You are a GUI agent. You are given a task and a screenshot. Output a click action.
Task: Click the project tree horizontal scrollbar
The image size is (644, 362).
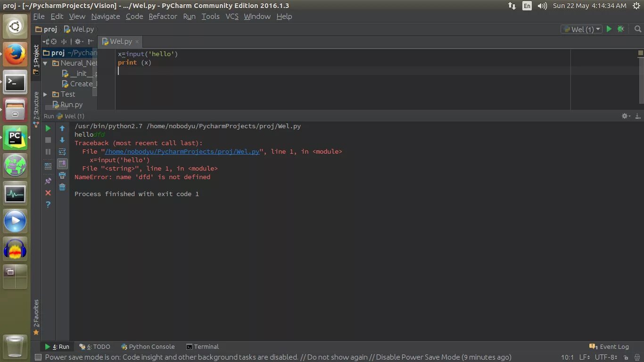point(56,108)
